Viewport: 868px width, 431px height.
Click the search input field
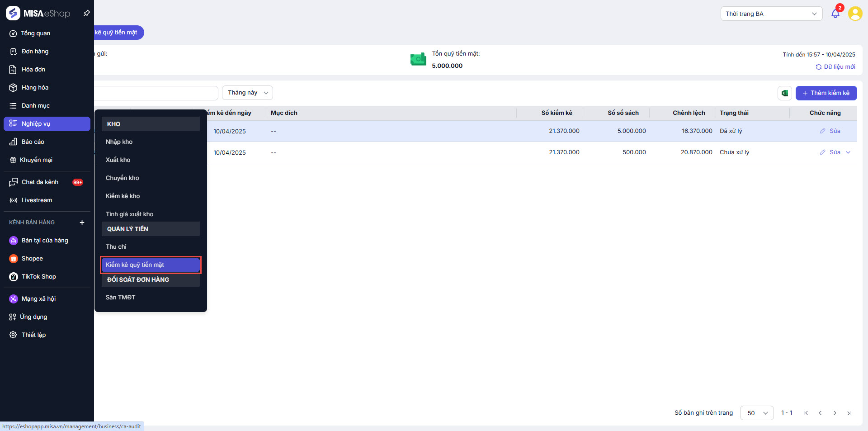pos(156,93)
